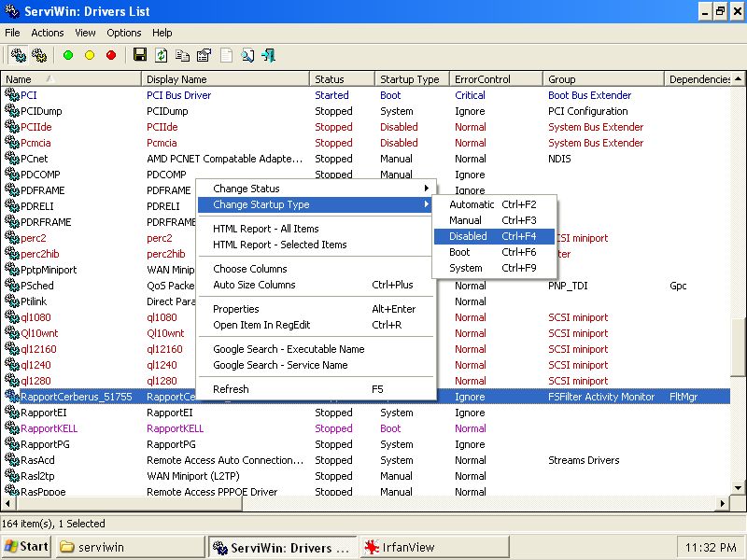Image resolution: width=747 pixels, height=560 pixels.
Task: Select the Rasl2tp driver name
Action: tap(37, 476)
